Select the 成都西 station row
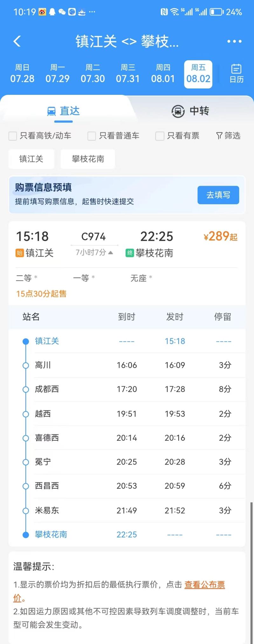This screenshot has height=644, width=254. pyautogui.click(x=127, y=389)
